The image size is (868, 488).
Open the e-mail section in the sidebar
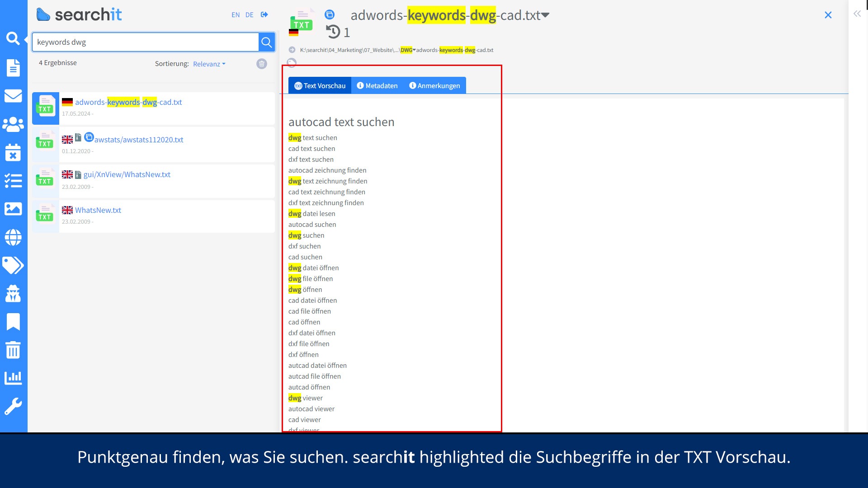[13, 96]
